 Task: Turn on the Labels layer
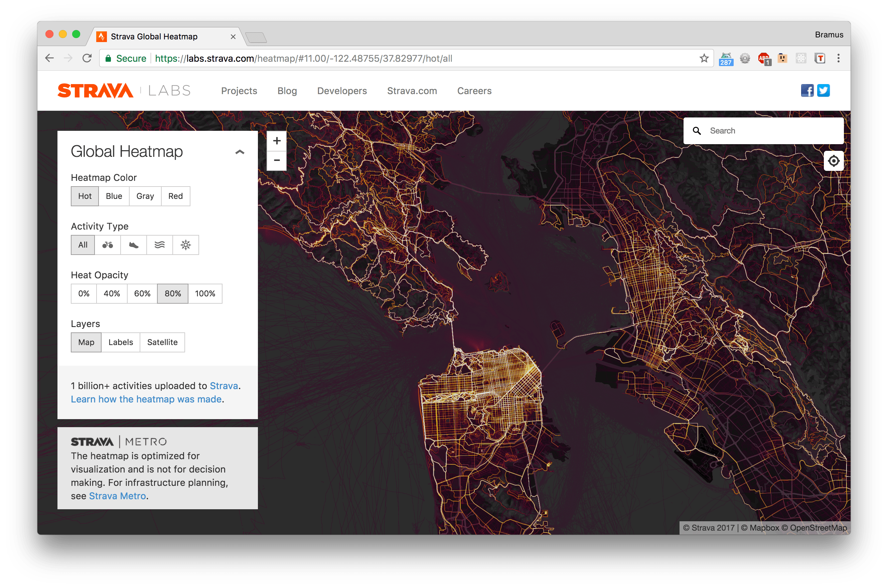pos(121,342)
